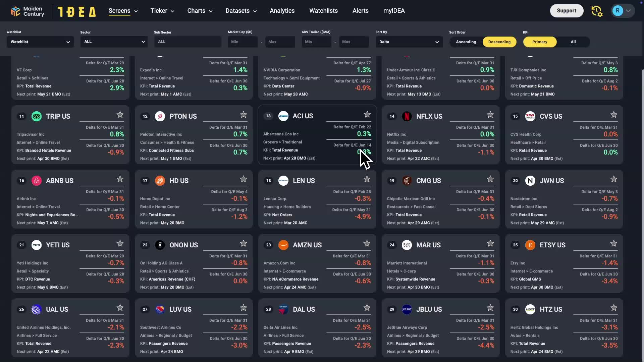Expand the profile menu chevron

coord(629,11)
